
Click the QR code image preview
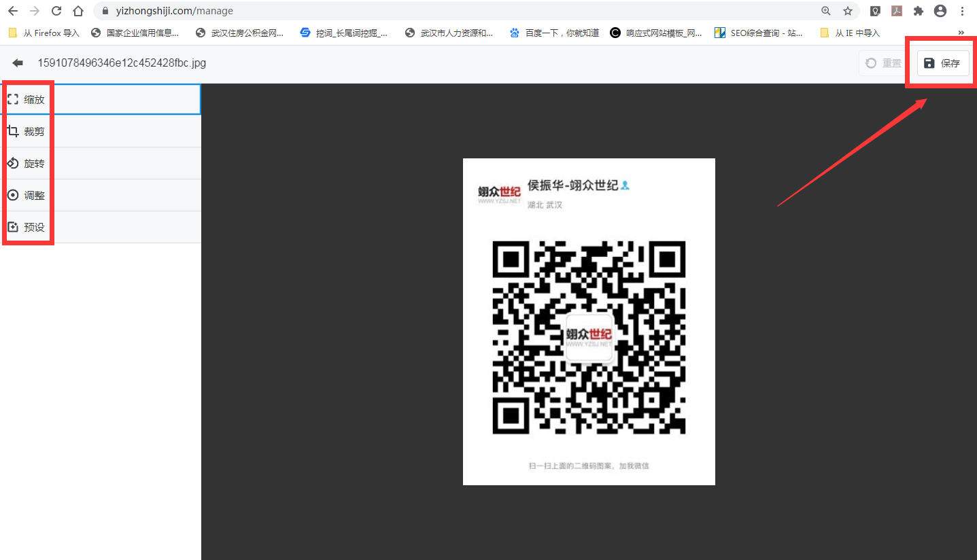click(589, 321)
